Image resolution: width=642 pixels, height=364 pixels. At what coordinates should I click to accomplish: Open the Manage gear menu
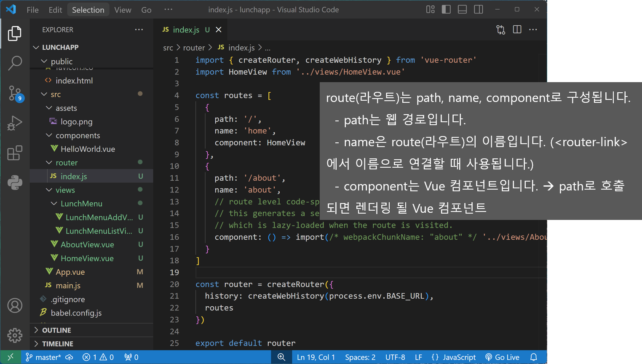pyautogui.click(x=15, y=335)
